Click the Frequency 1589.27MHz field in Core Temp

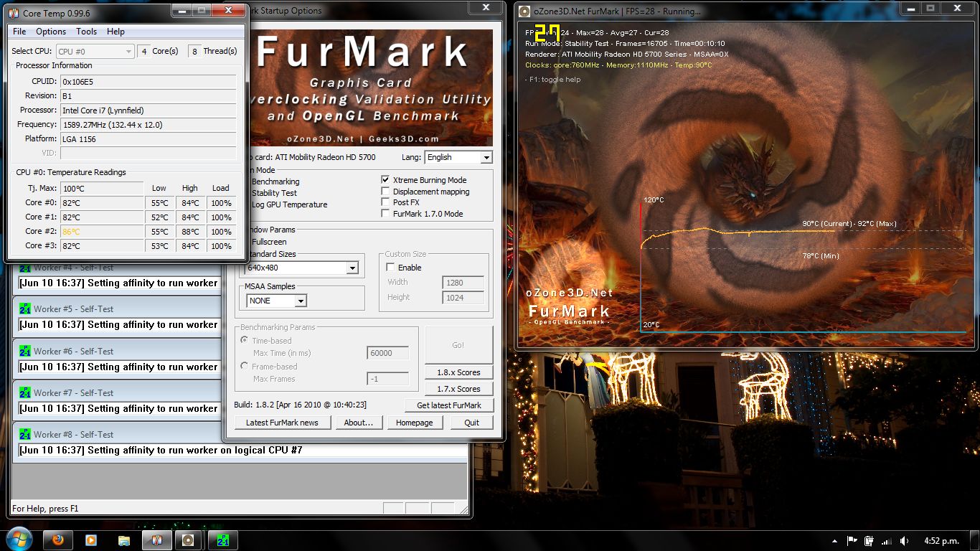click(x=148, y=125)
